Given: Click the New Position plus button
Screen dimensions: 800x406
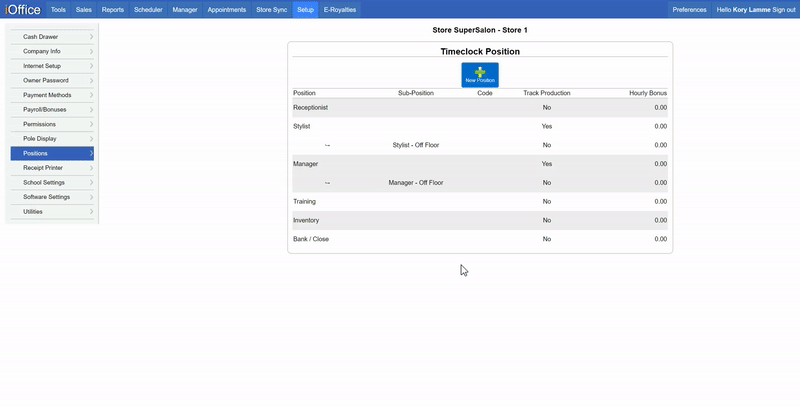Looking at the screenshot, I should (x=480, y=75).
